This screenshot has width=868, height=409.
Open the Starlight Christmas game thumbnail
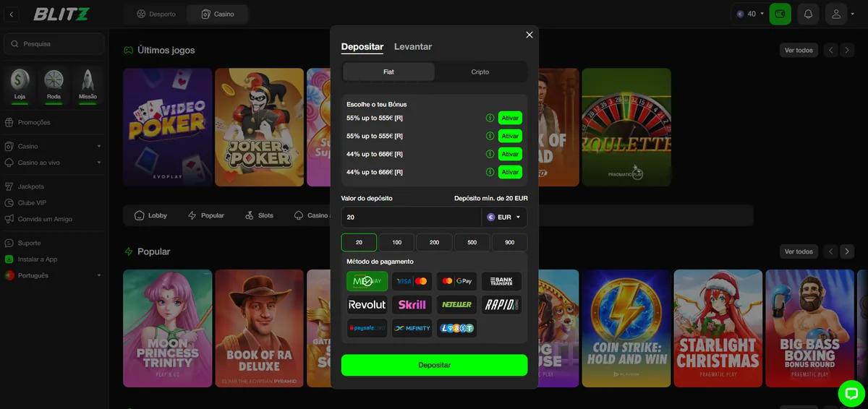pos(718,328)
